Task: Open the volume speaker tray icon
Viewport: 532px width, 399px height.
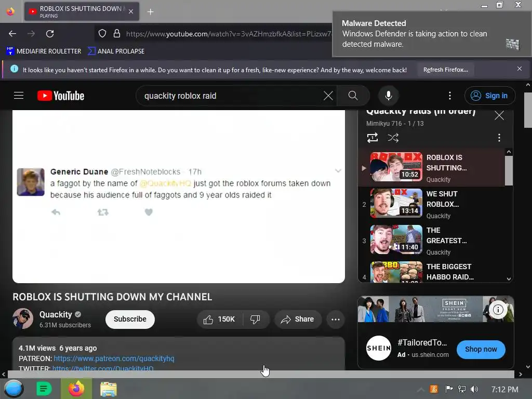Action: tap(474, 389)
